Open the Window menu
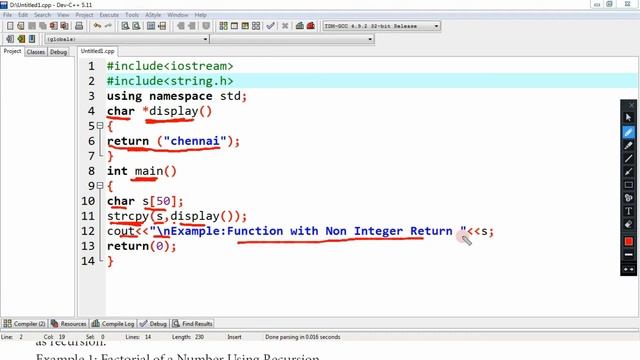The image size is (640, 360). click(x=178, y=15)
